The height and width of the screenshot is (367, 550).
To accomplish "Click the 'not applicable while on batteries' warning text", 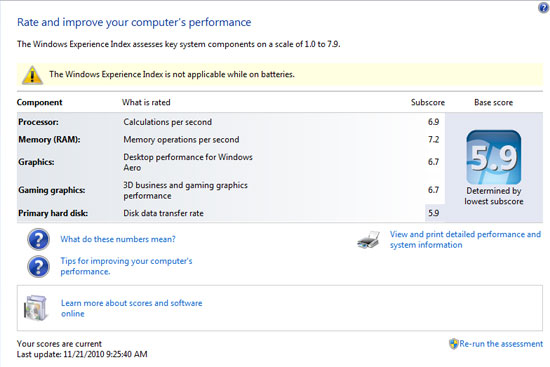I will (x=172, y=74).
